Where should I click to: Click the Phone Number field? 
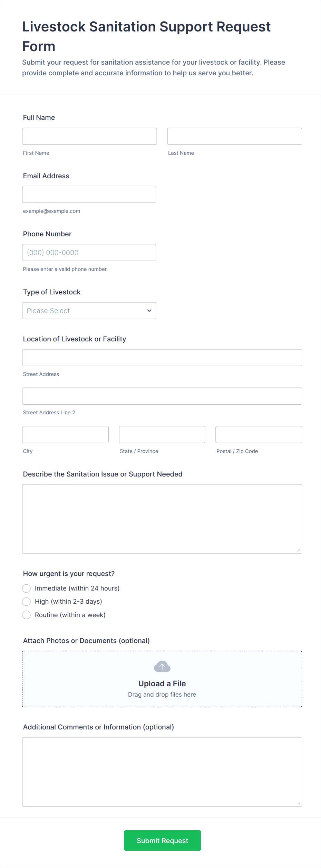[89, 253]
